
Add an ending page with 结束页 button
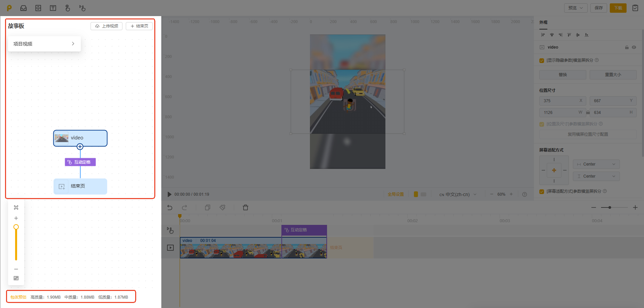click(x=139, y=26)
